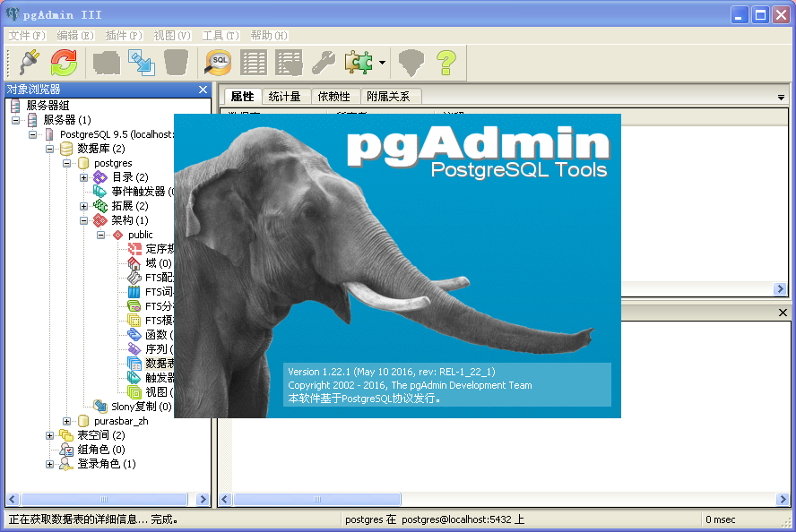The height and width of the screenshot is (532, 796).
Task: Select the PostgreSQL 9.5 server node
Action: (x=117, y=134)
